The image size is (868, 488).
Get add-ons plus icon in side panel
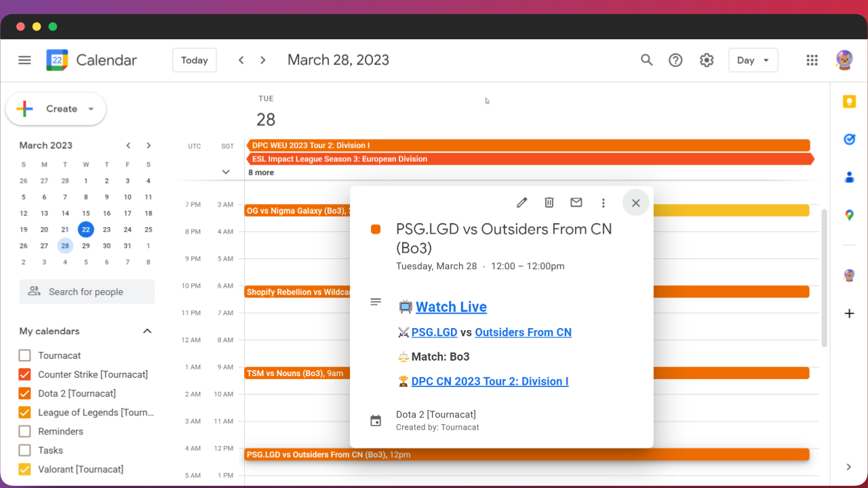(849, 313)
